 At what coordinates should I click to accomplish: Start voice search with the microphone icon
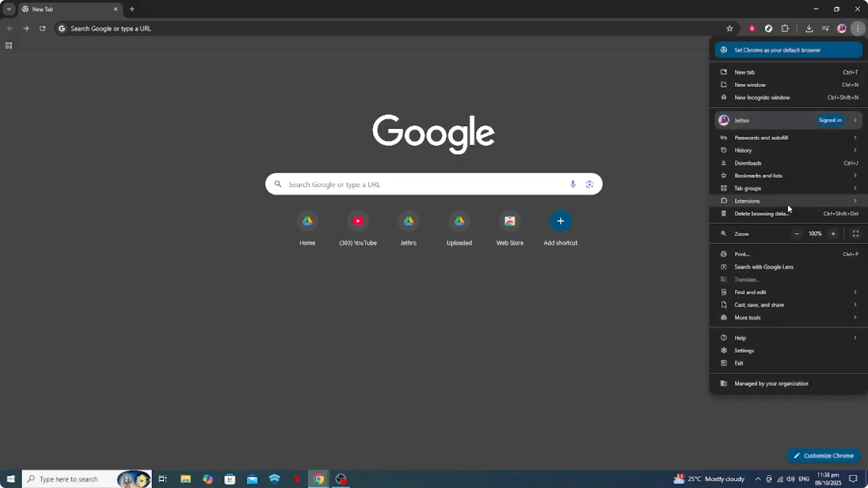(573, 184)
